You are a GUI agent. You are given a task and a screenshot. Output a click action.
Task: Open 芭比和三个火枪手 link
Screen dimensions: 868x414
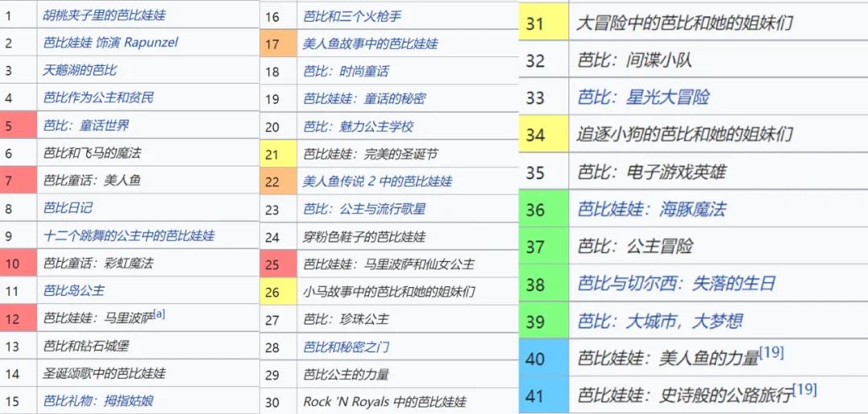coord(352,17)
